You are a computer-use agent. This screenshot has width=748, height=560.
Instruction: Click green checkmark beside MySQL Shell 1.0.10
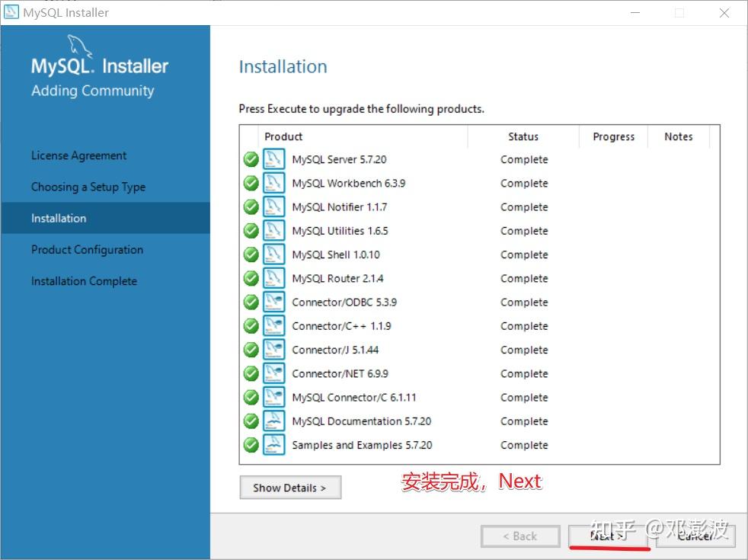(251, 254)
